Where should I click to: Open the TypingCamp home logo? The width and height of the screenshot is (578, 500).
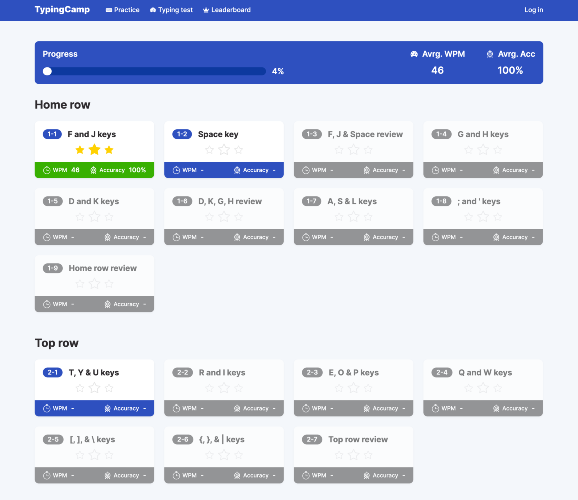pyautogui.click(x=62, y=10)
